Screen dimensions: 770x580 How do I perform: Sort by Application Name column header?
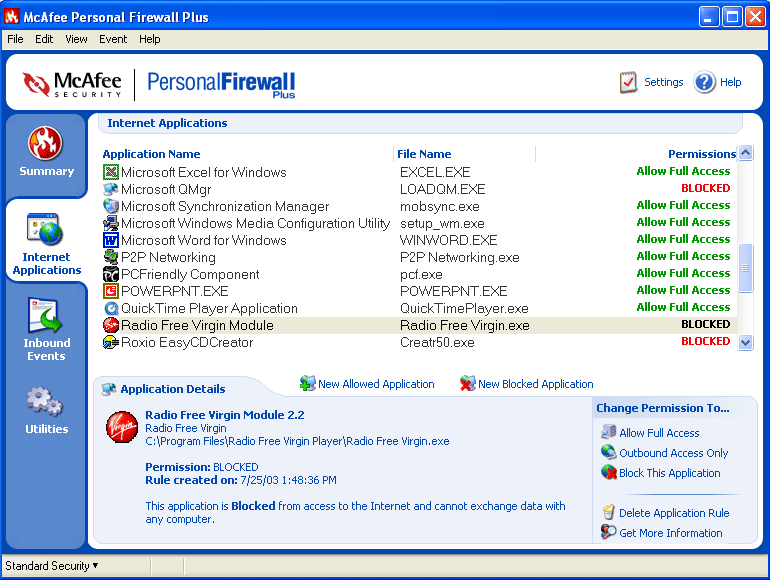coord(151,154)
